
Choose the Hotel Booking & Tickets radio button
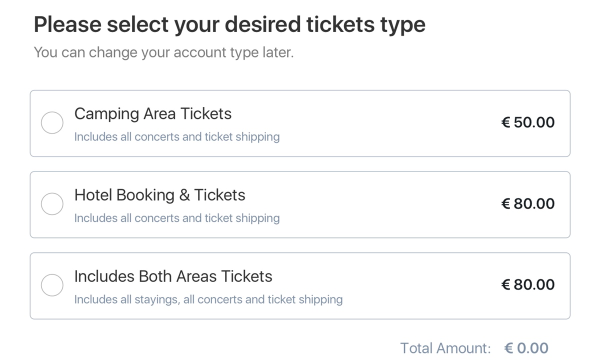[x=52, y=204]
